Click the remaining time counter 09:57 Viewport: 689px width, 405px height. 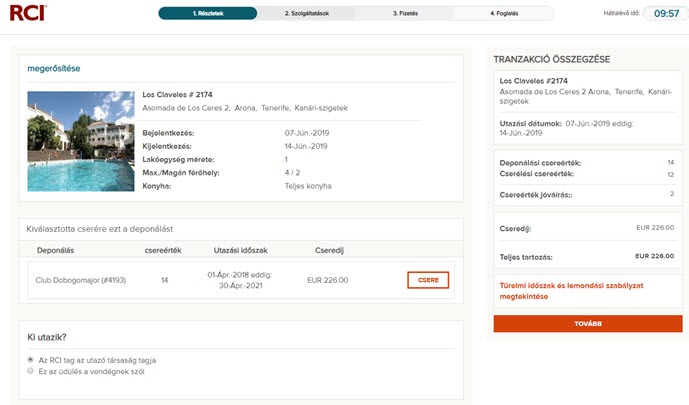tap(666, 14)
